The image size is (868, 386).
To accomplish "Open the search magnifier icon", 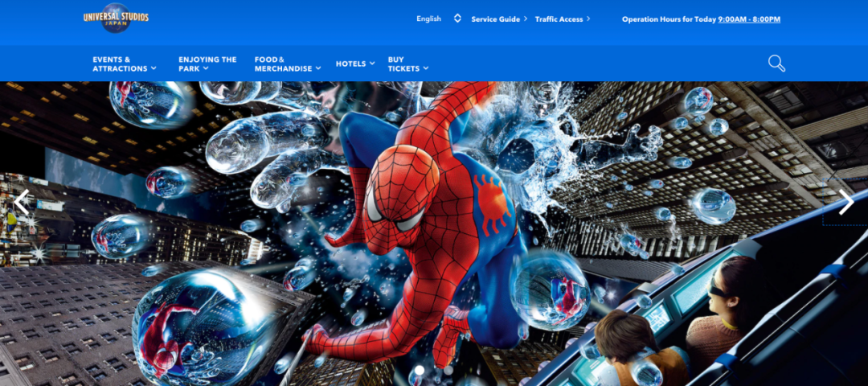I will pyautogui.click(x=776, y=64).
